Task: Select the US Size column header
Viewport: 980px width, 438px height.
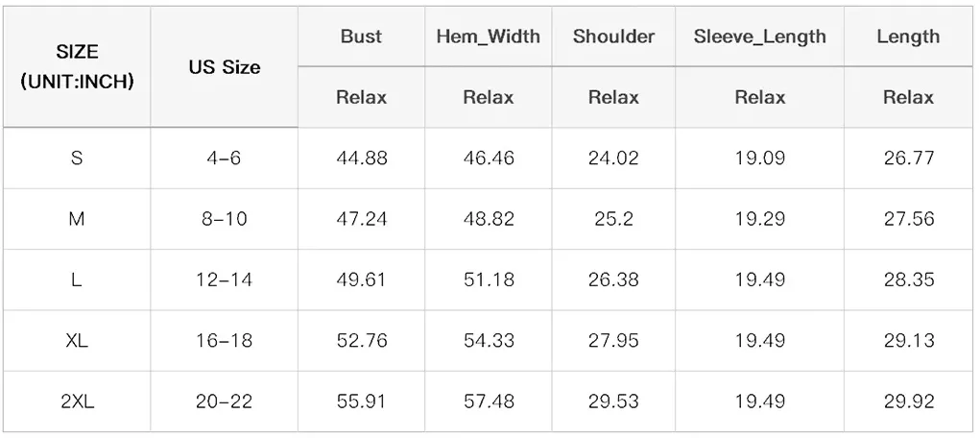Action: point(224,67)
